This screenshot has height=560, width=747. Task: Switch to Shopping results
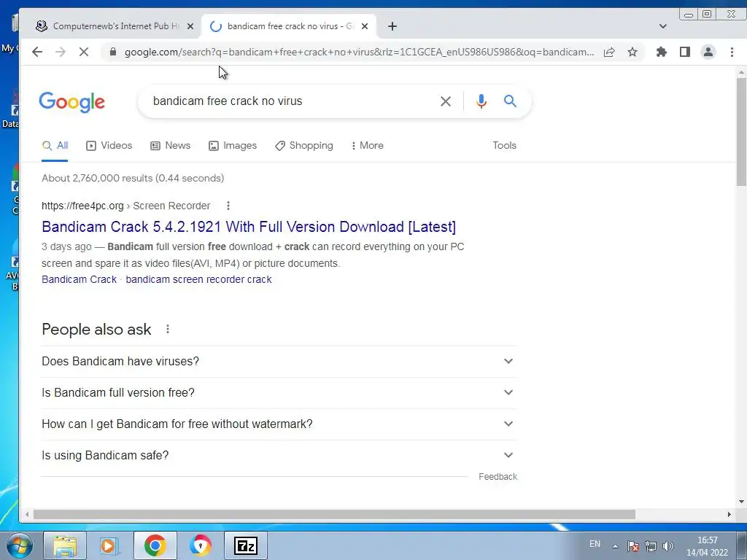pyautogui.click(x=304, y=146)
